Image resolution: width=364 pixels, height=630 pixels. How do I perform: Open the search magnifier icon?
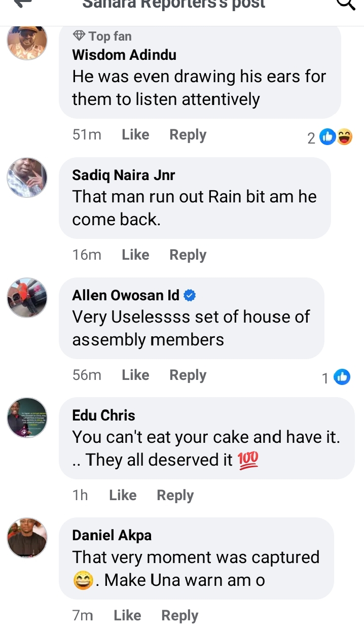click(x=346, y=3)
